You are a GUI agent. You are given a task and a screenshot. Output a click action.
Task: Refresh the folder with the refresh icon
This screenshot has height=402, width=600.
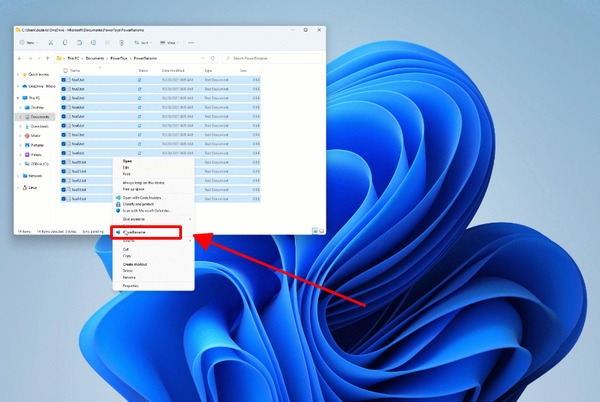pos(213,59)
